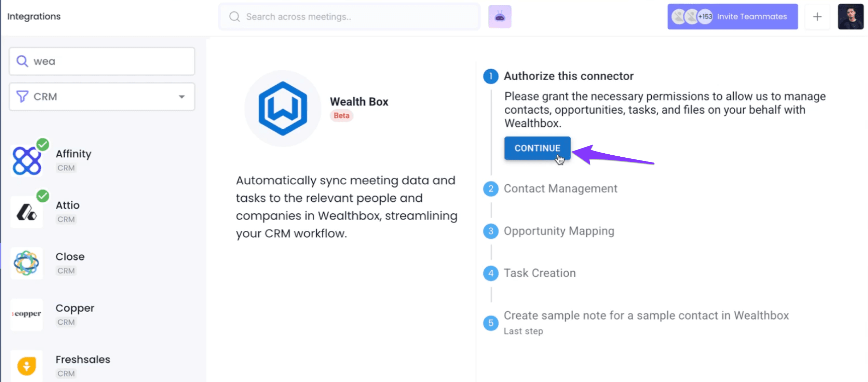The image size is (868, 382).
Task: Click the teammate avatars group
Action: (x=692, y=16)
